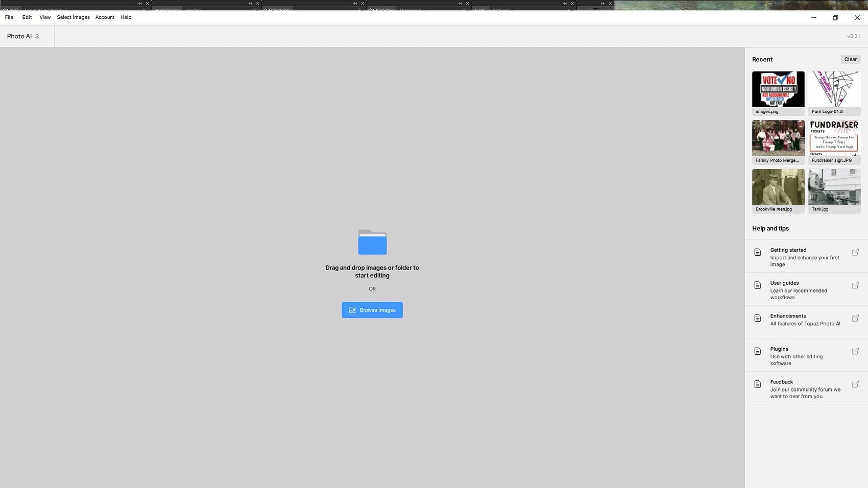This screenshot has width=868, height=488.
Task: Close the background Links panel
Action: click(572, 4)
